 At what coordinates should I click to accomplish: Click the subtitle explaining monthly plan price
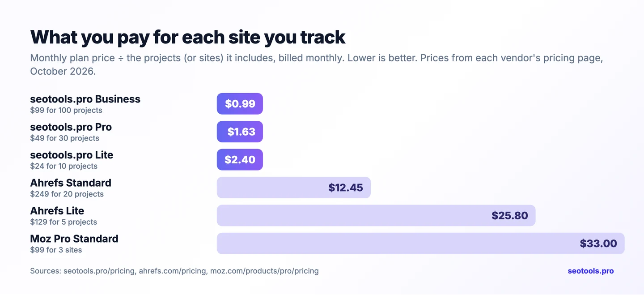pos(317,64)
